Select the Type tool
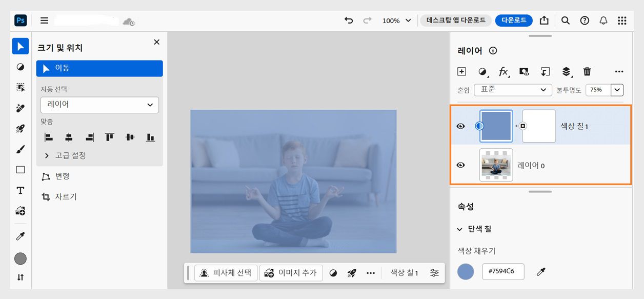 click(20, 190)
